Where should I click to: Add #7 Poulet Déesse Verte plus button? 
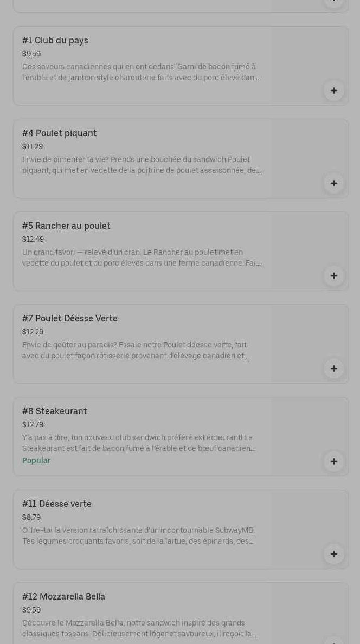(x=333, y=369)
